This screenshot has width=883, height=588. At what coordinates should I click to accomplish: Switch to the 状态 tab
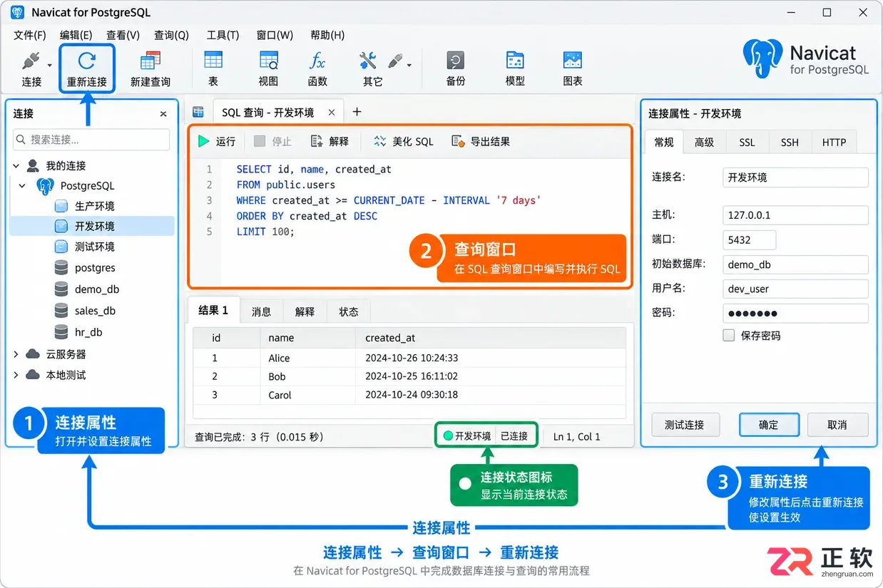click(349, 311)
